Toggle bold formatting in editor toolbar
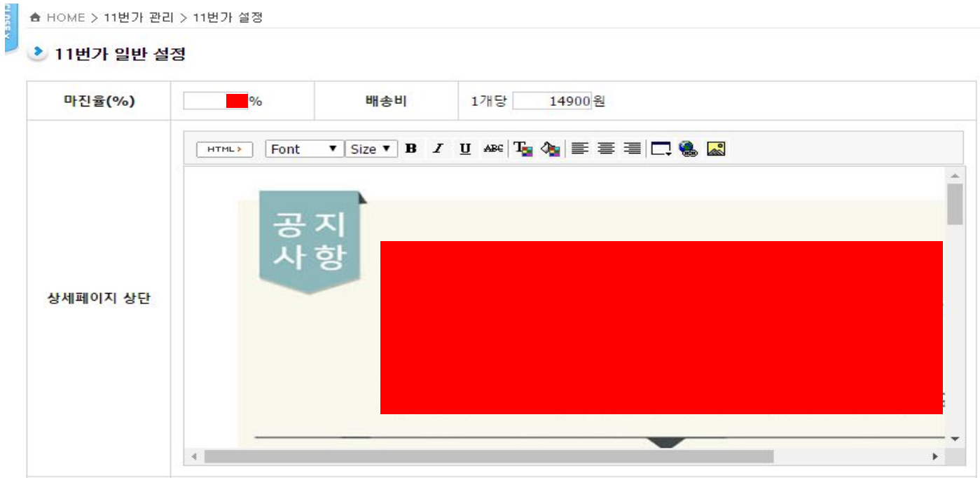Image resolution: width=980 pixels, height=478 pixels. 411,149
